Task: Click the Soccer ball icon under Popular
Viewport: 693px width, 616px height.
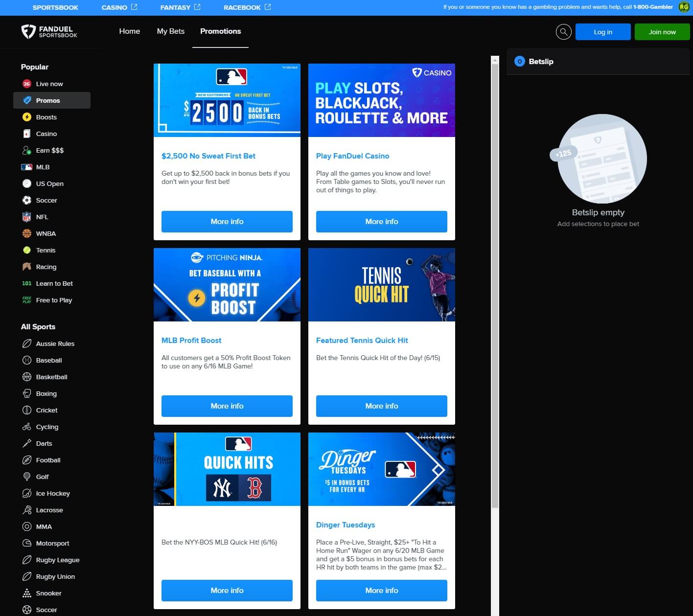Action: pos(27,200)
